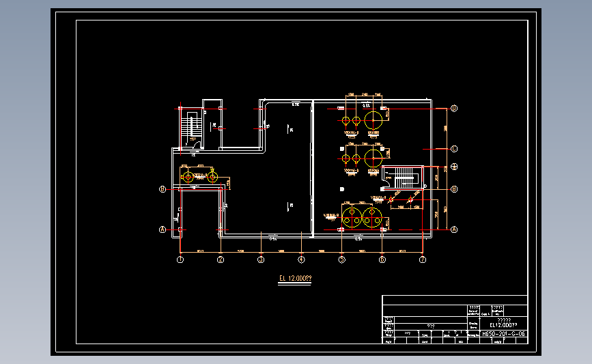This screenshot has width=592, height=364.
Task: Select the left large twin vessel above grid A
Action: point(352,218)
